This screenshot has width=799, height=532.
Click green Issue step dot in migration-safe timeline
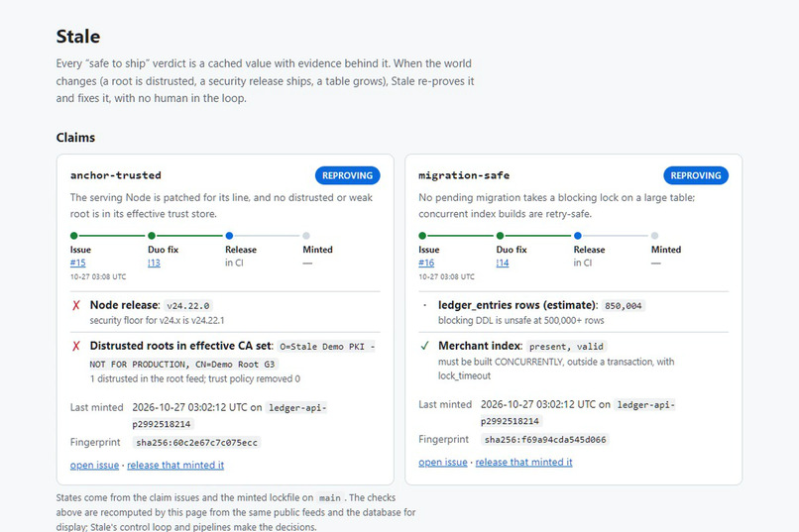pos(422,236)
